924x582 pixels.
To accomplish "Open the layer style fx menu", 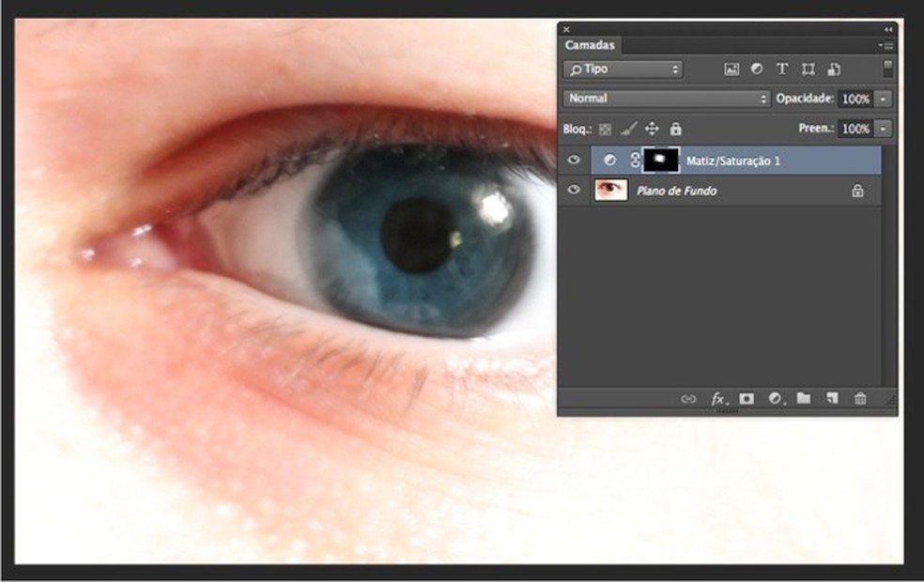I will 718,399.
